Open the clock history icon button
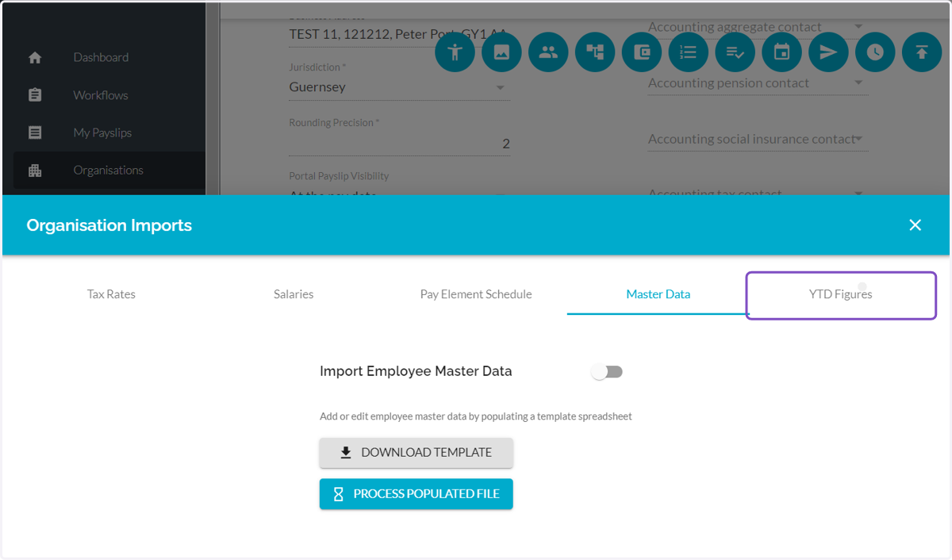The width and height of the screenshot is (952, 560). tap(875, 52)
